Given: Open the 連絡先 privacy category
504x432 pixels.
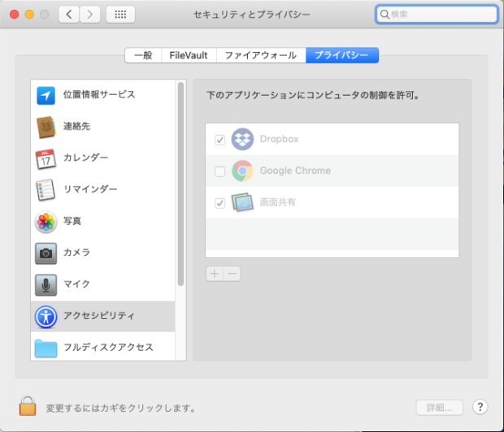Looking at the screenshot, I should pyautogui.click(x=76, y=127).
